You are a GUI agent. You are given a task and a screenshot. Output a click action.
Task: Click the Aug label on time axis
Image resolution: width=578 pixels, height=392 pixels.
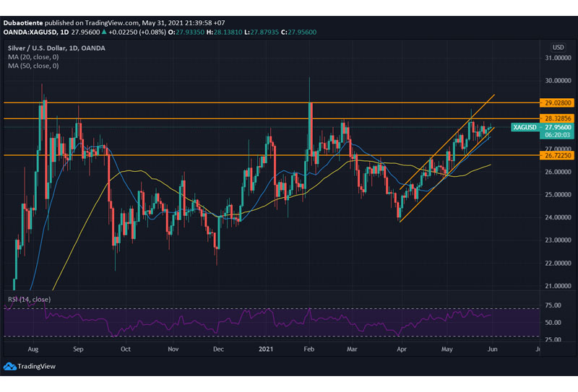click(x=33, y=349)
